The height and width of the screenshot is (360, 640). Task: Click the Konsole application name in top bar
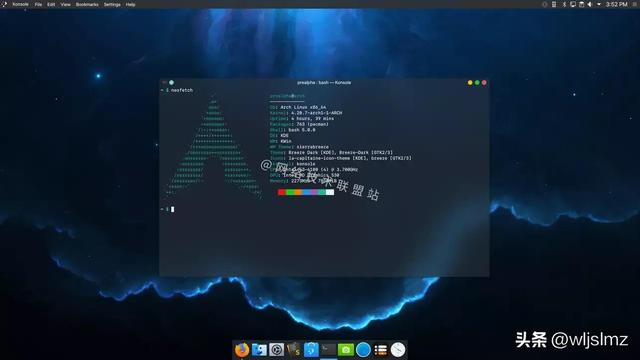20,4
